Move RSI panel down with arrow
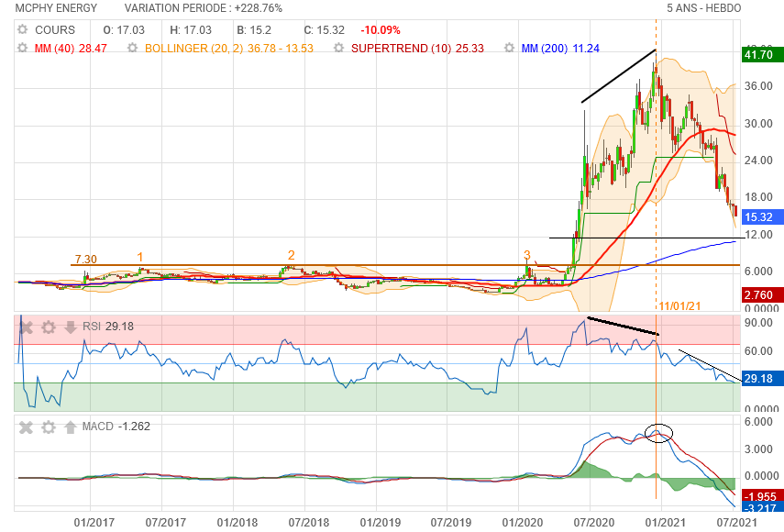 71,327
